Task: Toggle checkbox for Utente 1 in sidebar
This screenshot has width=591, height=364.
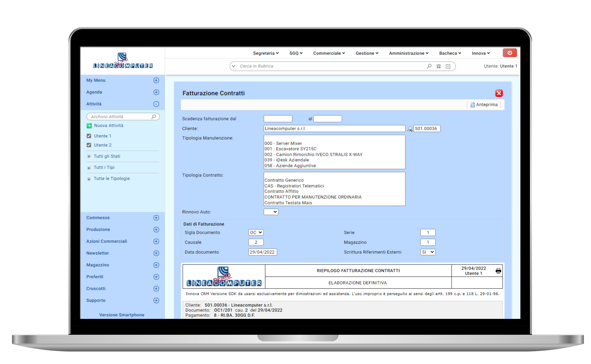Action: 90,136
